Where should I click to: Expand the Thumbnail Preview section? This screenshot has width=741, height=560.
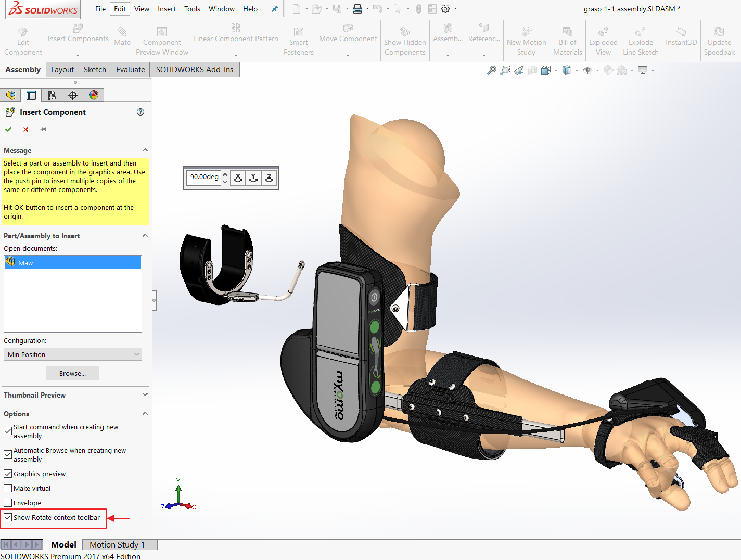[145, 395]
